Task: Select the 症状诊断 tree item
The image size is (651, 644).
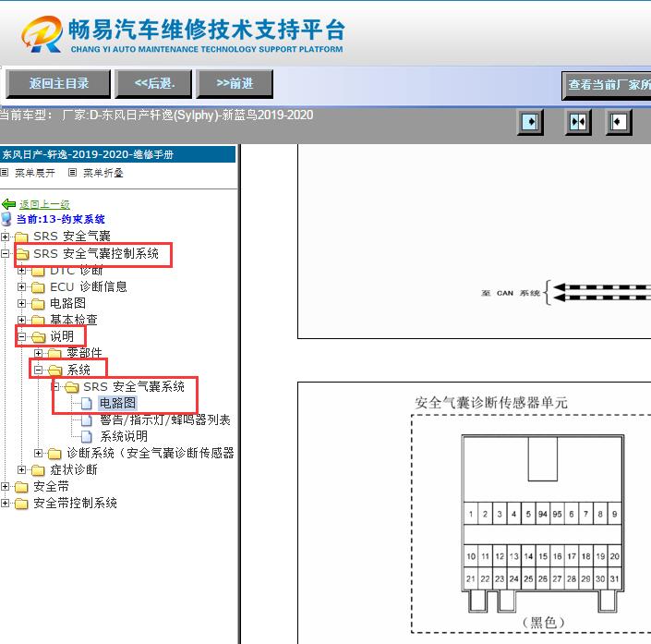Action: point(74,469)
